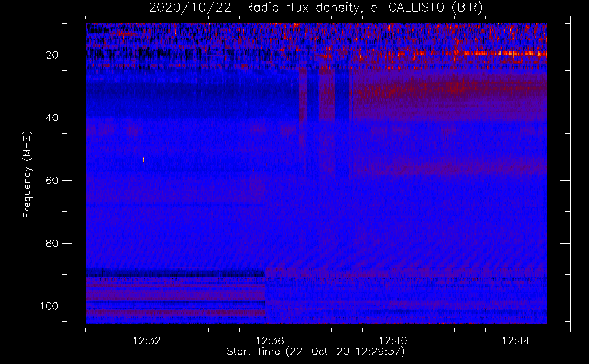Click the 60 frequency tick label

coord(52,181)
